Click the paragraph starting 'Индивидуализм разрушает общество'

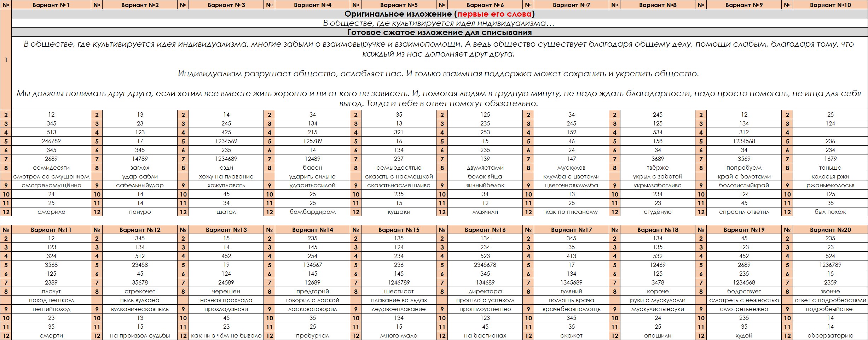coord(439,74)
